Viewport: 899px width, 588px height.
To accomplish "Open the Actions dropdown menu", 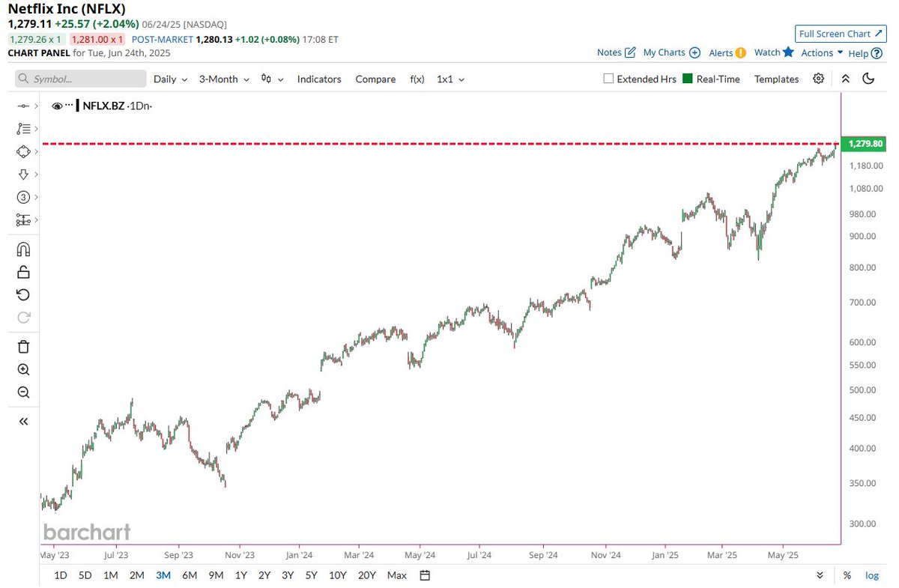I will [822, 52].
